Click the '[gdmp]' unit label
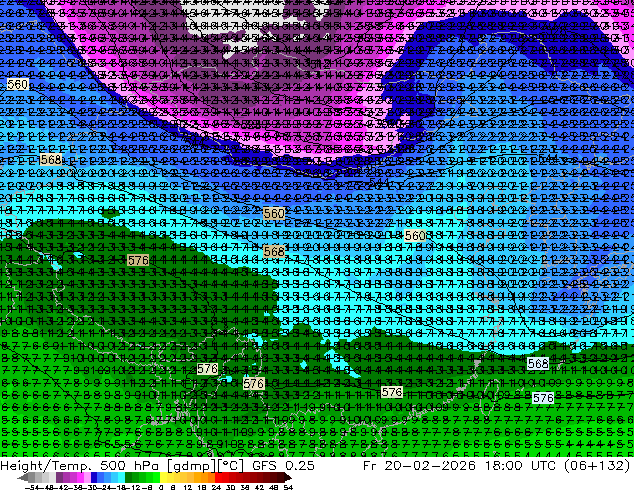 coord(190,466)
